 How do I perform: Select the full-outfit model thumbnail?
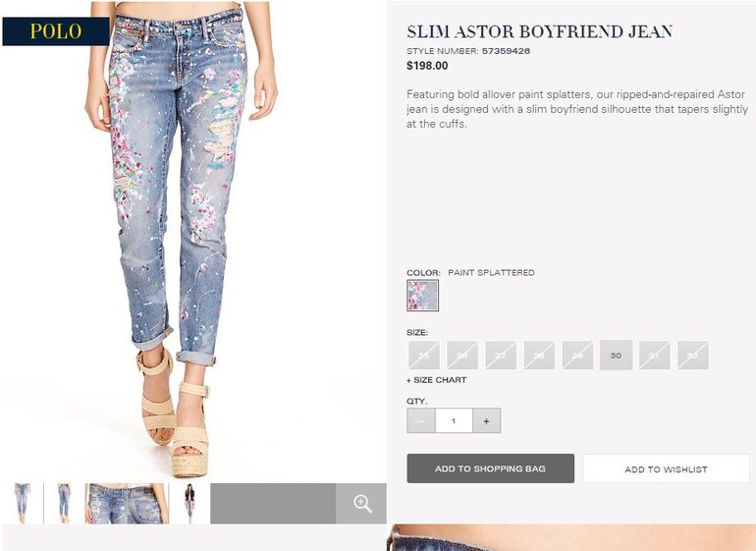(x=189, y=504)
